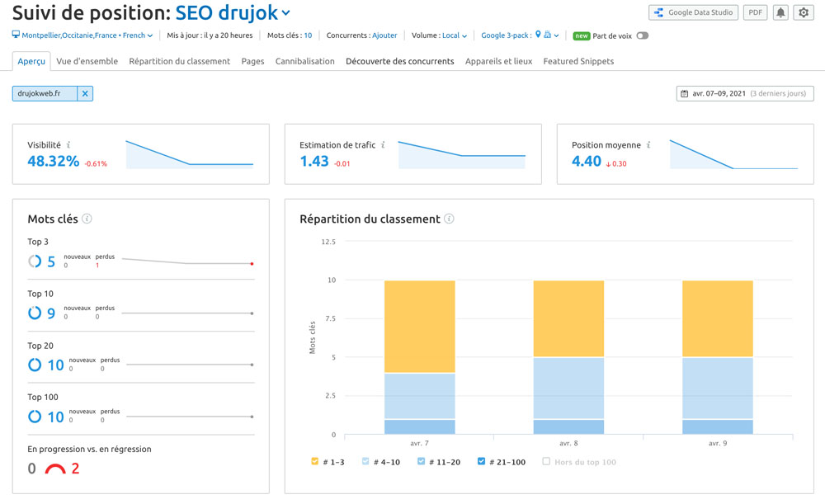Export with the PDF button

755,12
